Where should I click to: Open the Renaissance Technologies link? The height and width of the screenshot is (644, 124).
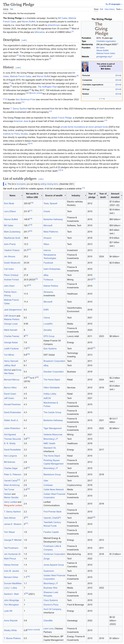click(50, 257)
